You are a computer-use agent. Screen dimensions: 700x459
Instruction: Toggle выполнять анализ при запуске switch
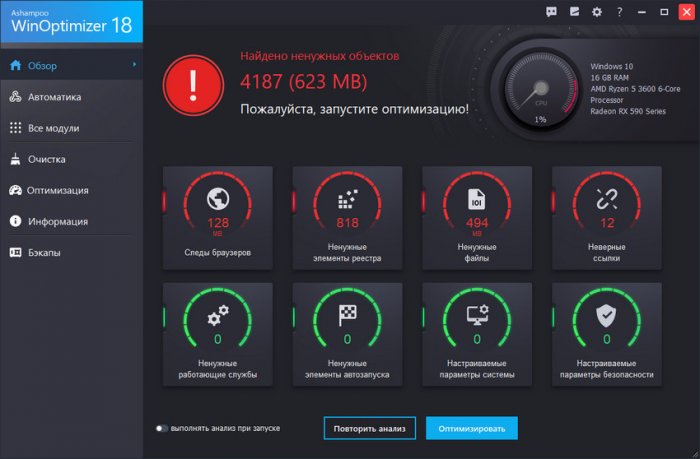tap(162, 428)
